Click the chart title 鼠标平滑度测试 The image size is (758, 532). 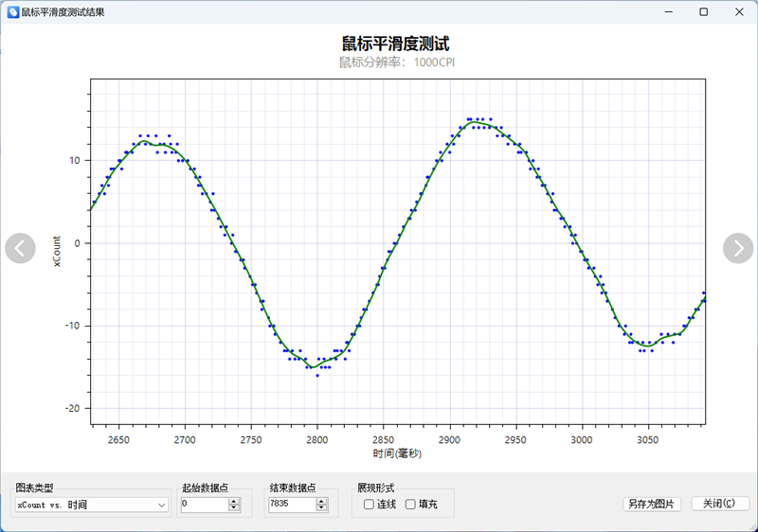coord(395,44)
